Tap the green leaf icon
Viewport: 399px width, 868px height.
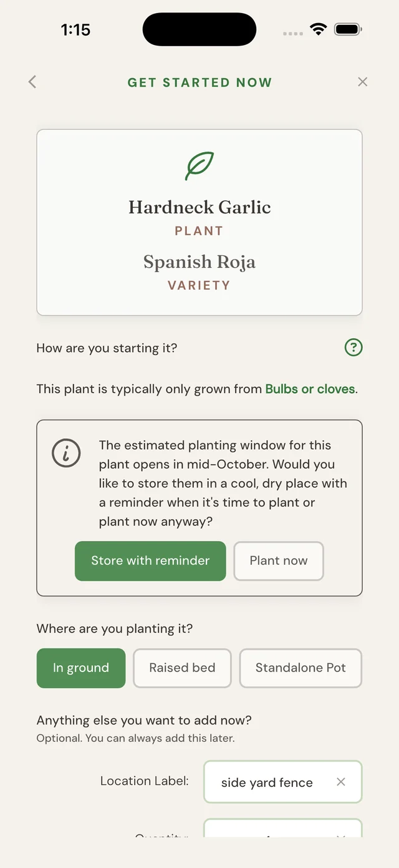coord(199,166)
